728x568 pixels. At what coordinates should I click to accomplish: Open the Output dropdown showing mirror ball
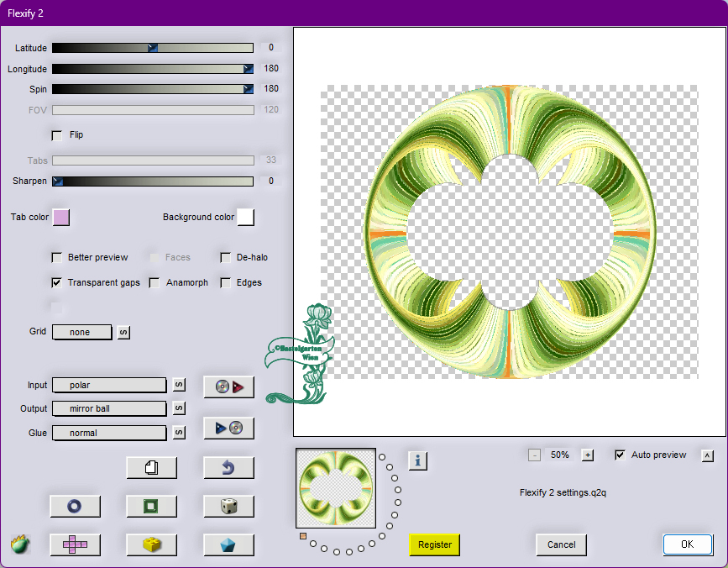(x=109, y=408)
